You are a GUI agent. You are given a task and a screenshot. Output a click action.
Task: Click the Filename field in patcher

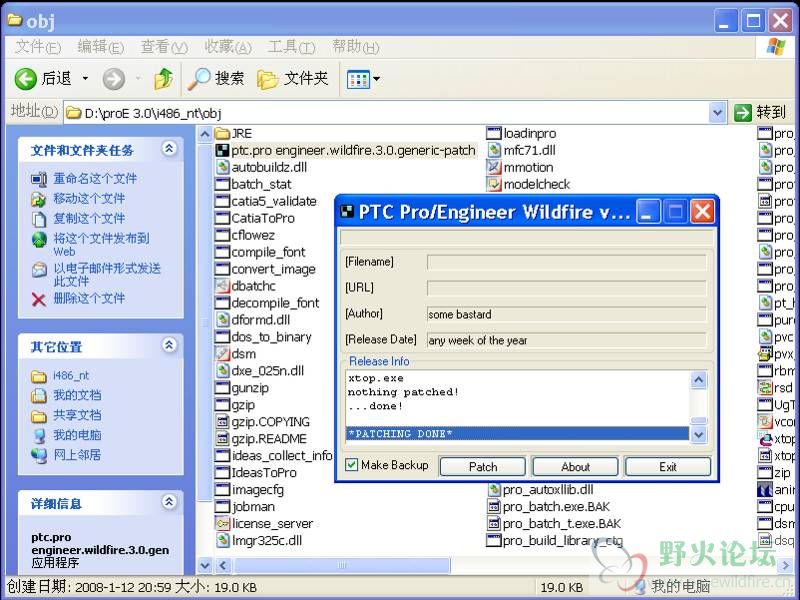(x=566, y=262)
